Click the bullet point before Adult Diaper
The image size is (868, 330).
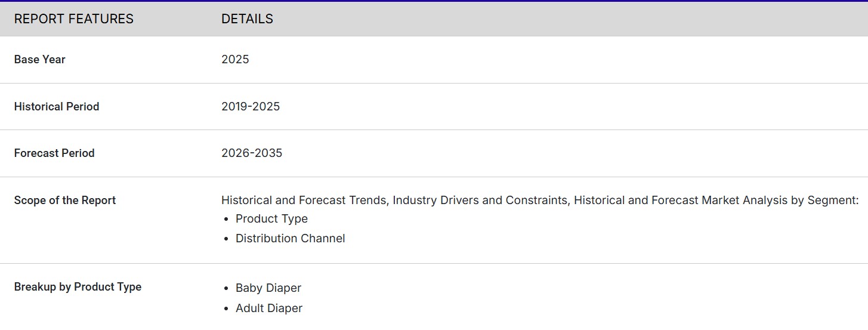pyautogui.click(x=226, y=309)
